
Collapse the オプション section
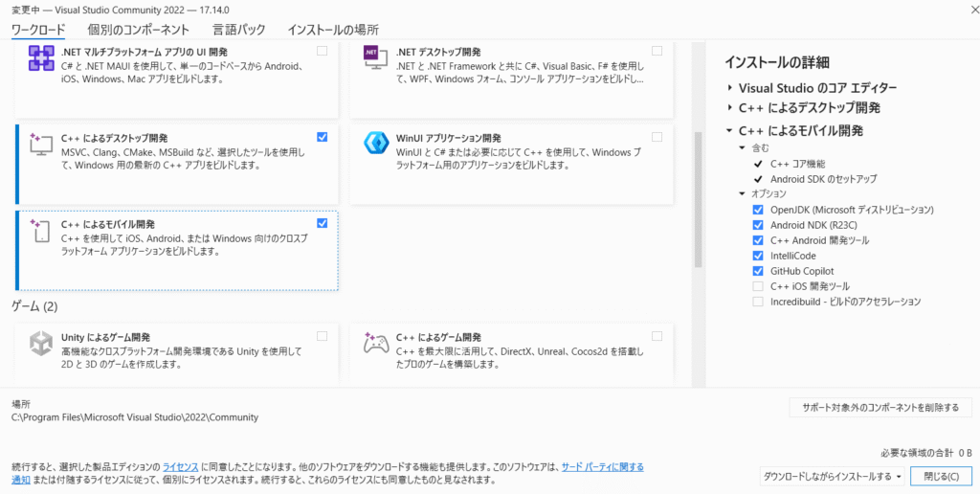tap(742, 193)
